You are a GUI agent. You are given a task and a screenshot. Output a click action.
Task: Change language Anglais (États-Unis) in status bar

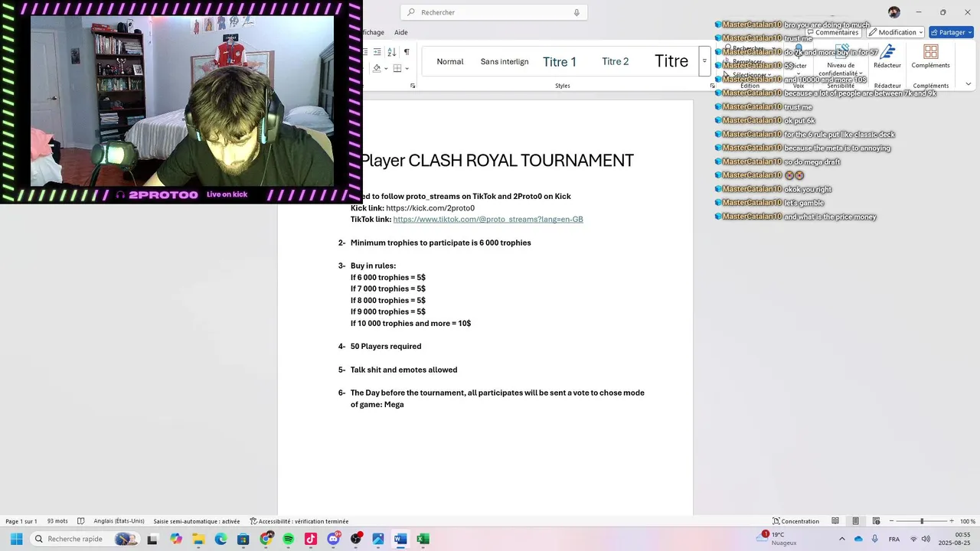pyautogui.click(x=119, y=521)
